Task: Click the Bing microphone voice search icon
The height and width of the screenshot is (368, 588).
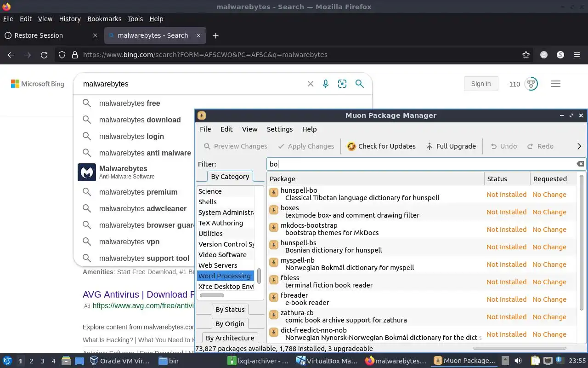Action: pyautogui.click(x=326, y=84)
